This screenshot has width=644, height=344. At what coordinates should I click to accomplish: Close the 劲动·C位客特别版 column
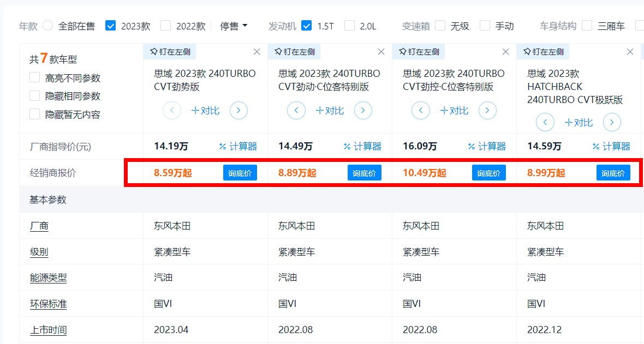click(380, 51)
